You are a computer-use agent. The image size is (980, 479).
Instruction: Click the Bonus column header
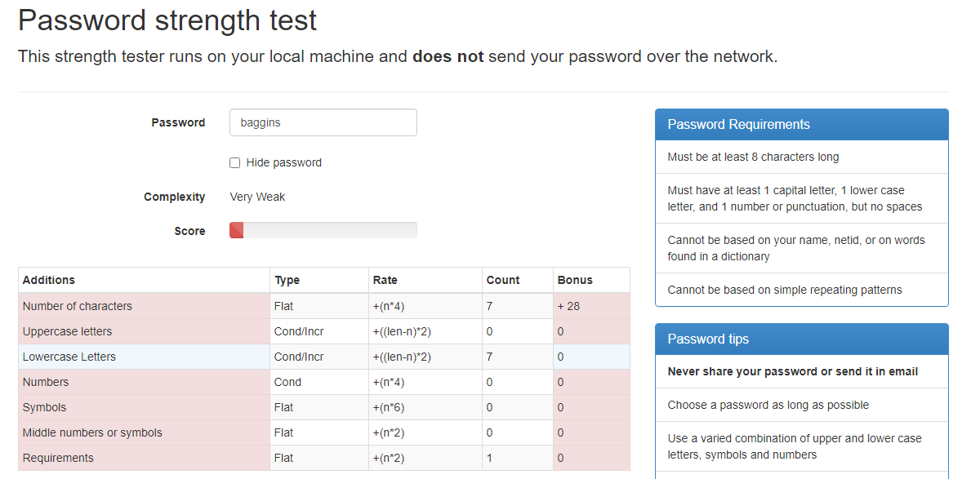tap(575, 280)
